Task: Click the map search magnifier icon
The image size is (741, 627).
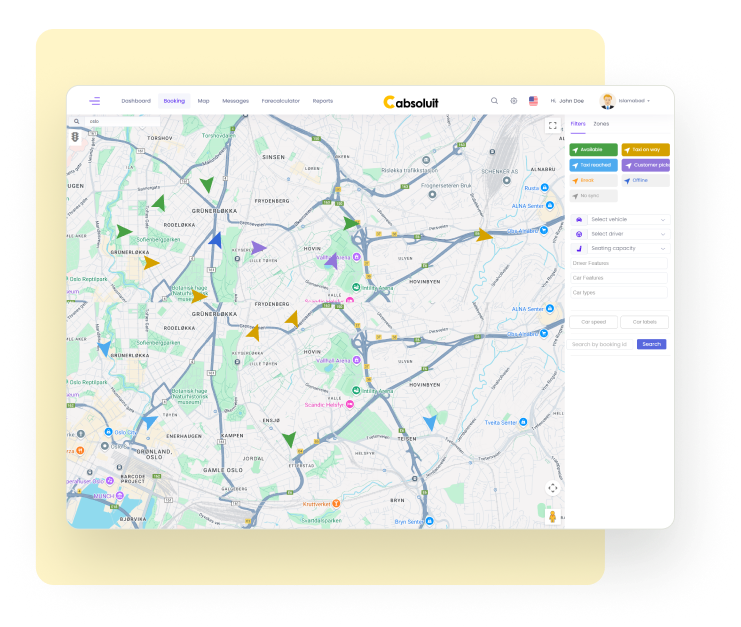Action: pyautogui.click(x=77, y=121)
